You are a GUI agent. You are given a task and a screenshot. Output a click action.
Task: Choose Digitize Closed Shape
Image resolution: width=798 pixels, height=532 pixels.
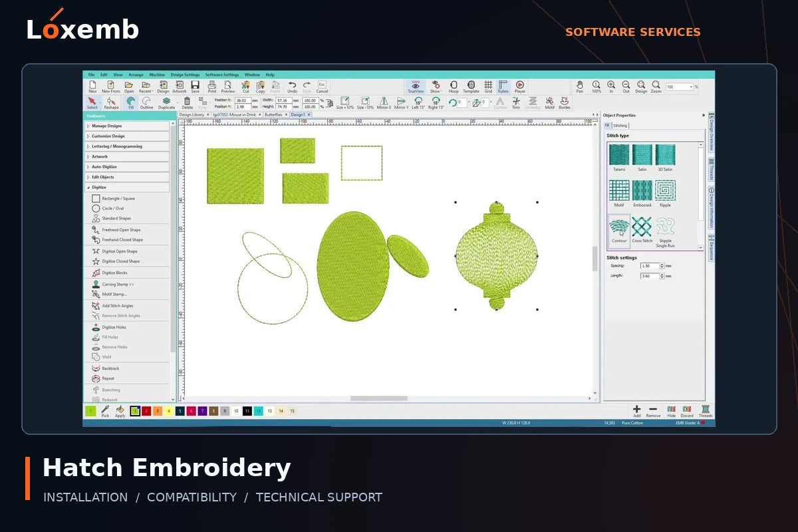click(x=116, y=261)
